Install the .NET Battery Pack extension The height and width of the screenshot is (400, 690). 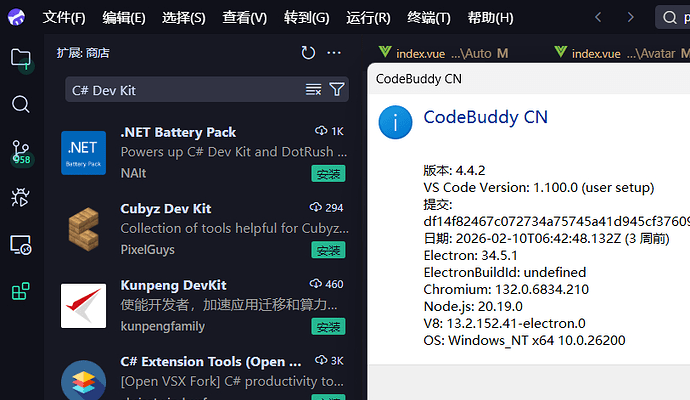click(327, 174)
